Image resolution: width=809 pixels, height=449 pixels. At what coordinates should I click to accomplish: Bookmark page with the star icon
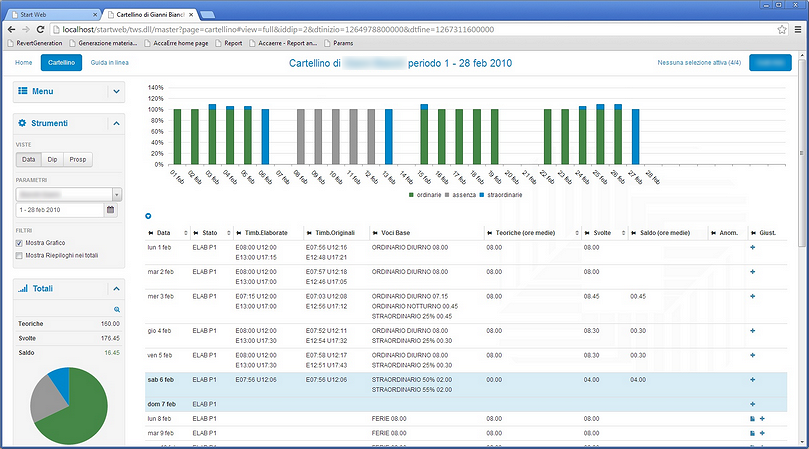click(x=782, y=29)
